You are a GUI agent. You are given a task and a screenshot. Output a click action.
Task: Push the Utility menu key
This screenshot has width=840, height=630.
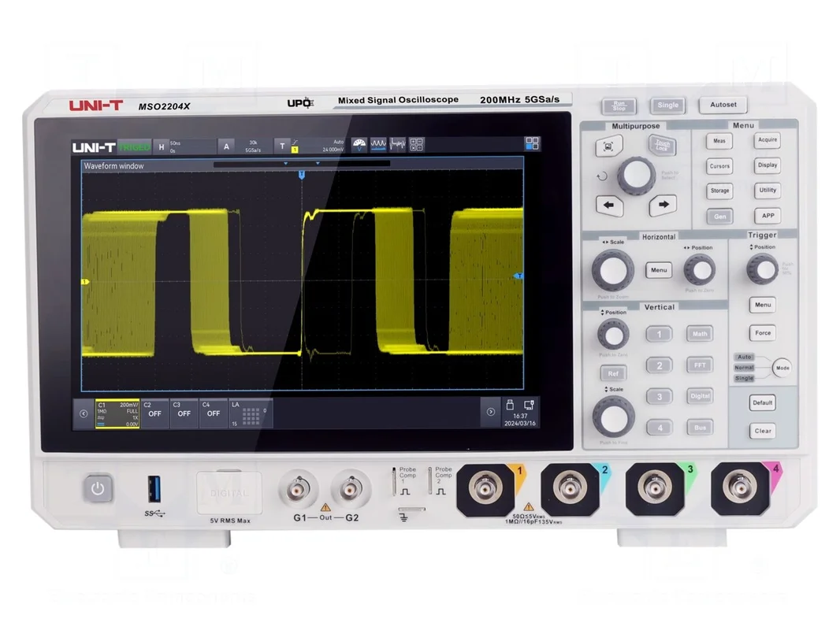768,190
